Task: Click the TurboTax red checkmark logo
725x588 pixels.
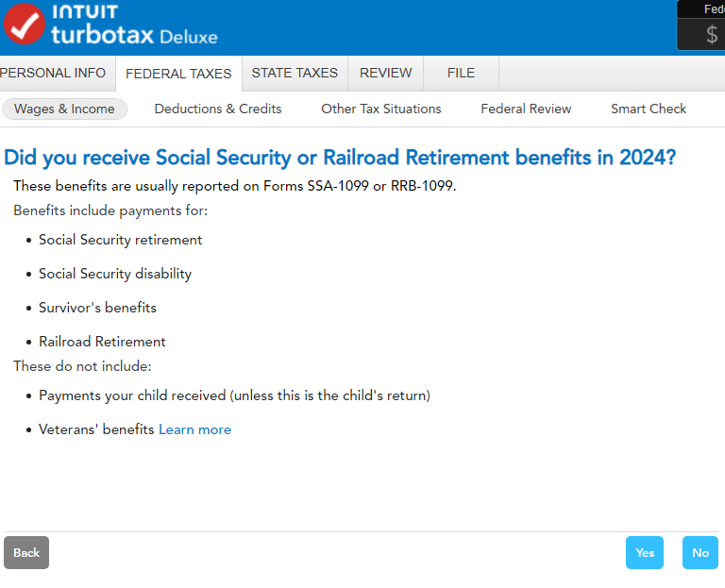Action: click(25, 25)
